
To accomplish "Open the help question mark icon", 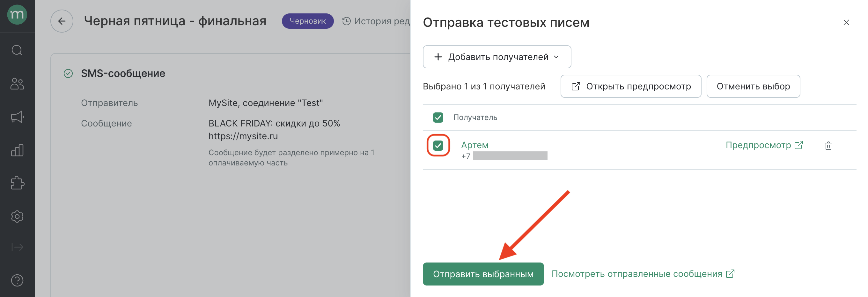I will point(17,280).
